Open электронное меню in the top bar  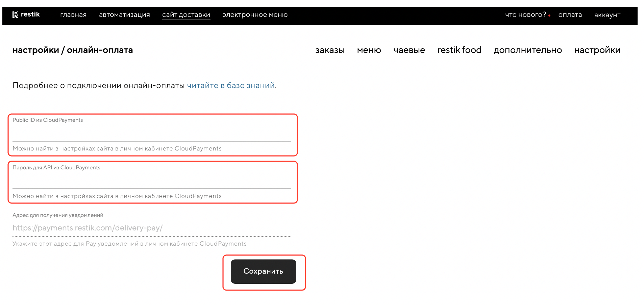[x=255, y=15]
